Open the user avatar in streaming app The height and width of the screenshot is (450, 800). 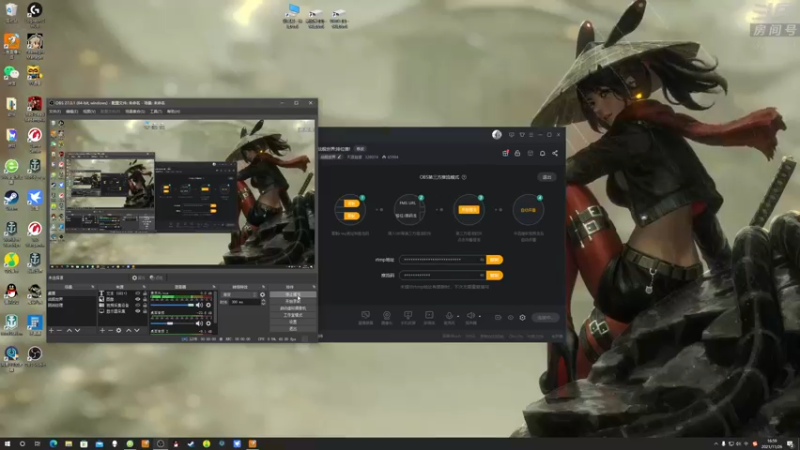tap(496, 134)
